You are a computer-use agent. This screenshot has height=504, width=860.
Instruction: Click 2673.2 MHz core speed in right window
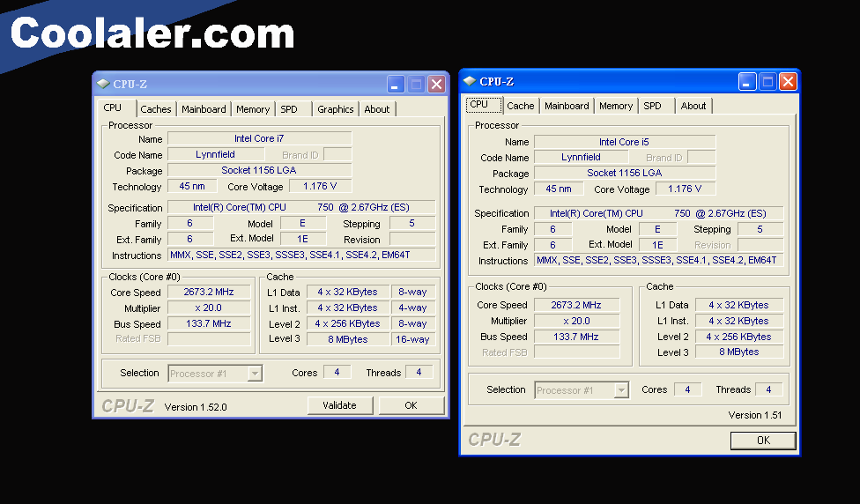coord(576,305)
